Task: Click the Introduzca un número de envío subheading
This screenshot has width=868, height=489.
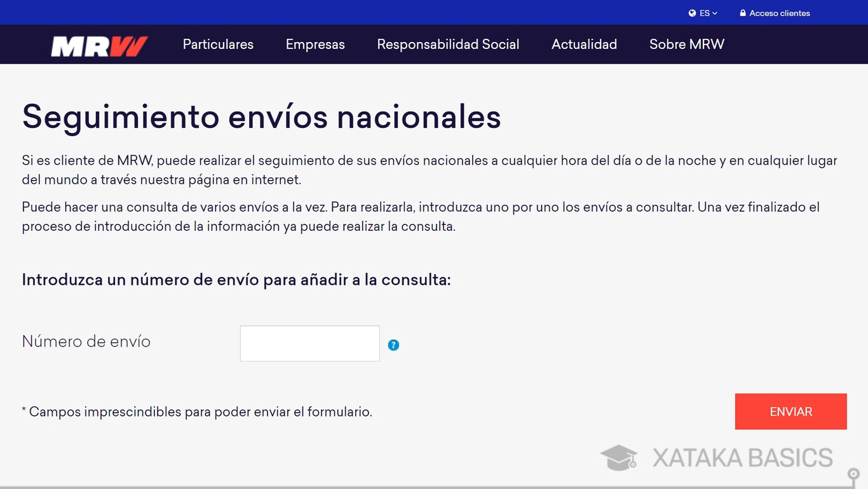Action: click(x=236, y=280)
